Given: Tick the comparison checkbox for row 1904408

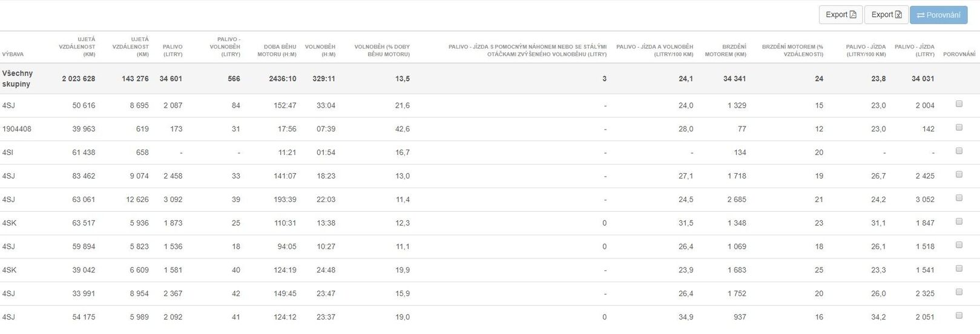Looking at the screenshot, I should pyautogui.click(x=959, y=128).
